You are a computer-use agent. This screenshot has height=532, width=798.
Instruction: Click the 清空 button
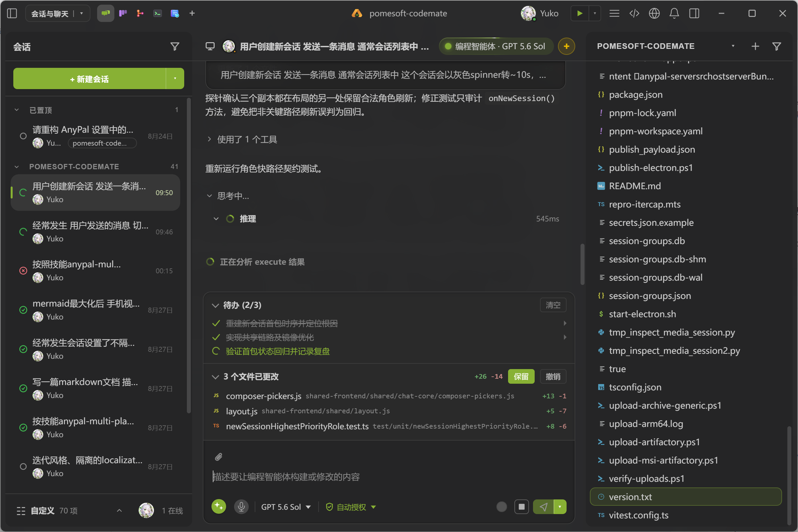tap(553, 305)
